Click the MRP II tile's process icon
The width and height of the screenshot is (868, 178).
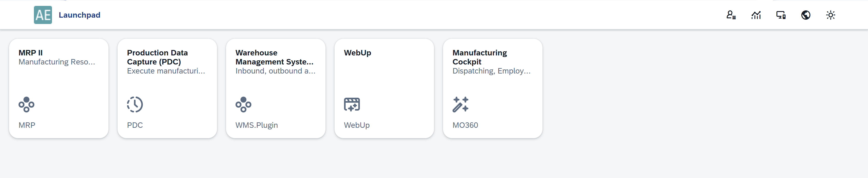(x=26, y=104)
